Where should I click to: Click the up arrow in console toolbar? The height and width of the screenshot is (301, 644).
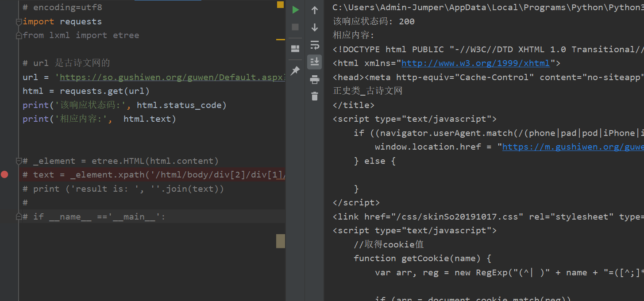tap(315, 10)
